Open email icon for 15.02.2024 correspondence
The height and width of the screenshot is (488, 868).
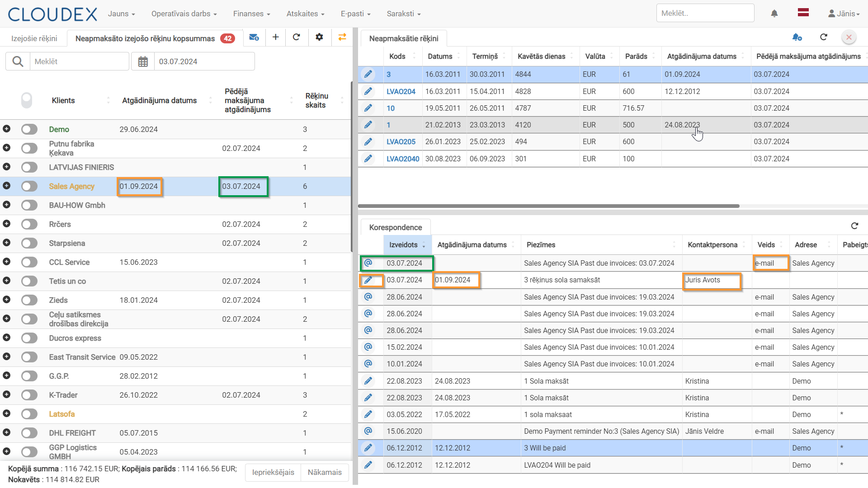(x=368, y=347)
